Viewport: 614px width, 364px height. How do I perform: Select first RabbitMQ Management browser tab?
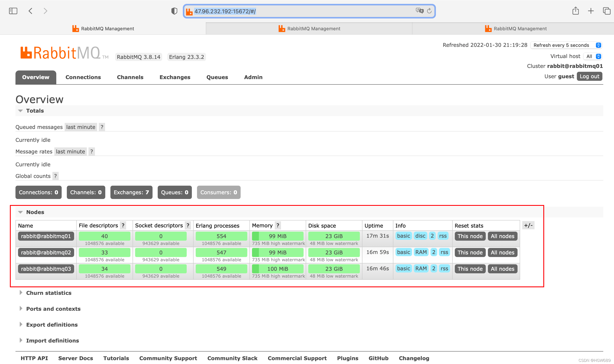[103, 28]
